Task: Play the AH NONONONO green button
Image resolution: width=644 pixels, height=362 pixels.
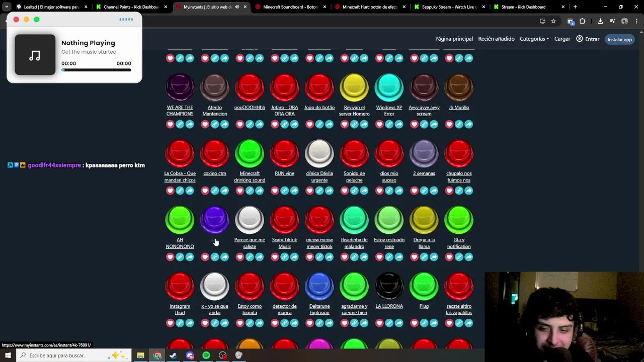Action: [x=180, y=220]
